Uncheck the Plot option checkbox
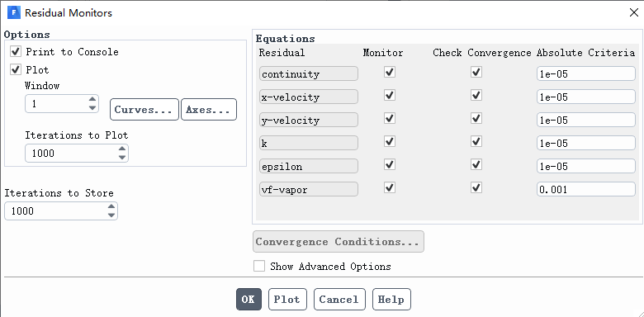 (x=16, y=70)
